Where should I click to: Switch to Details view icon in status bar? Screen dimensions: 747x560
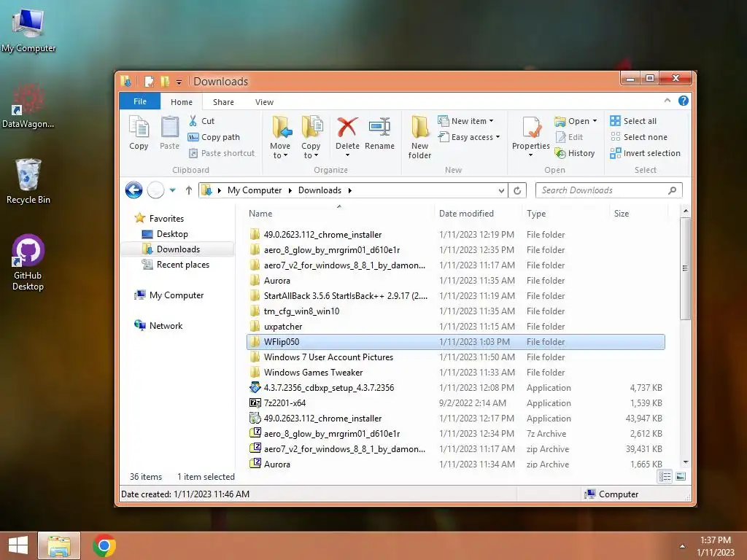click(665, 476)
